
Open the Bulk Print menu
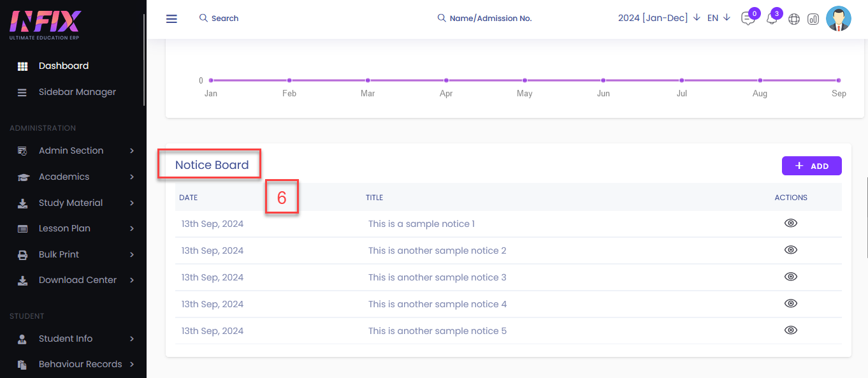pos(59,254)
